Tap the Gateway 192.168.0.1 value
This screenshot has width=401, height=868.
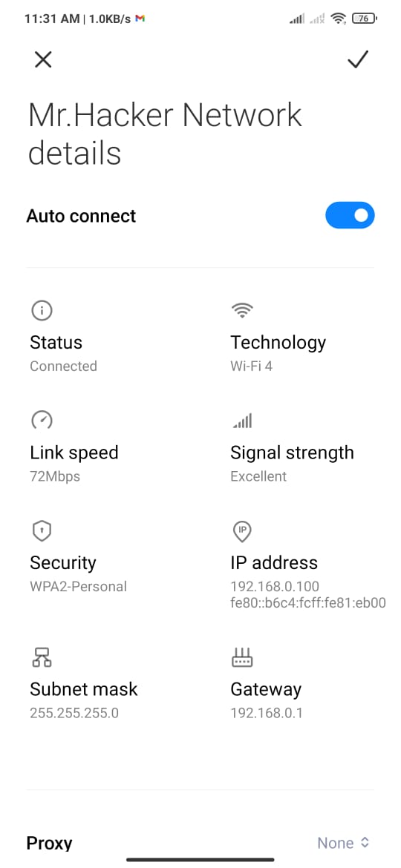(x=267, y=713)
